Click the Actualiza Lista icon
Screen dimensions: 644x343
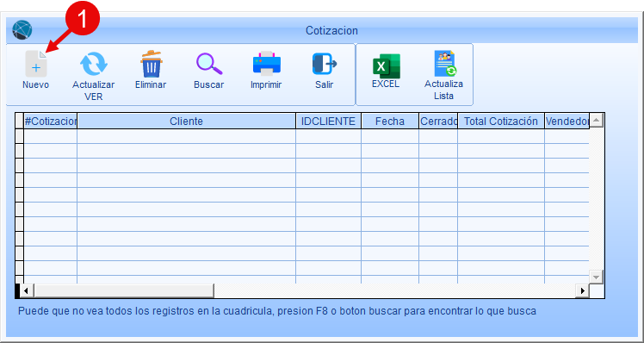[x=445, y=64]
